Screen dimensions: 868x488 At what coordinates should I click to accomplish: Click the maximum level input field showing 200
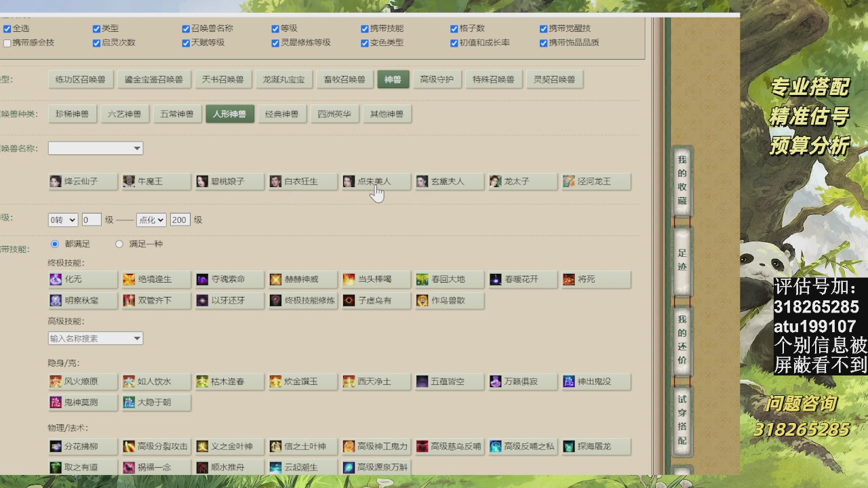pos(180,220)
